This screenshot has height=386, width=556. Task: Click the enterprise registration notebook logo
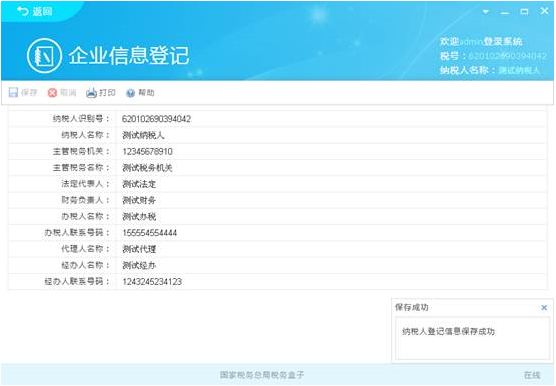(x=44, y=56)
